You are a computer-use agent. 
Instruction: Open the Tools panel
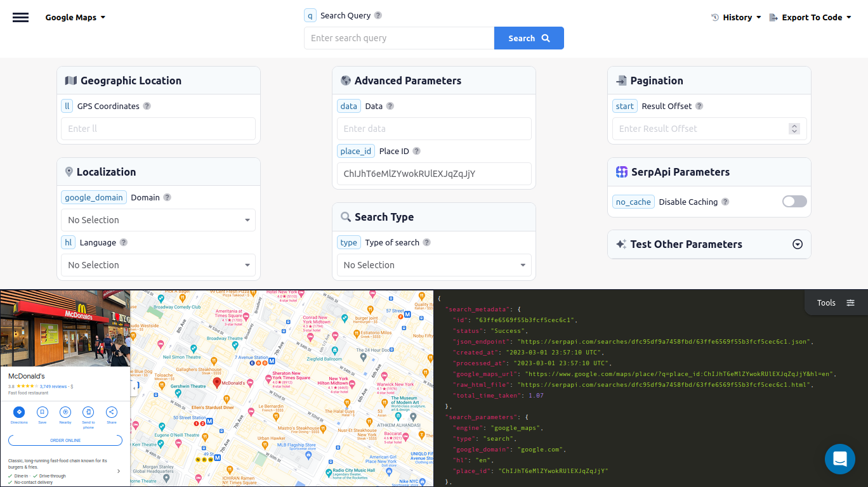[836, 303]
